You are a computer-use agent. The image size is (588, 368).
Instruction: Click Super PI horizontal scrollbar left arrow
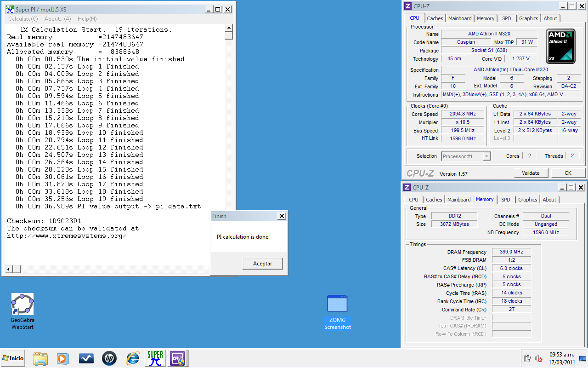point(9,269)
